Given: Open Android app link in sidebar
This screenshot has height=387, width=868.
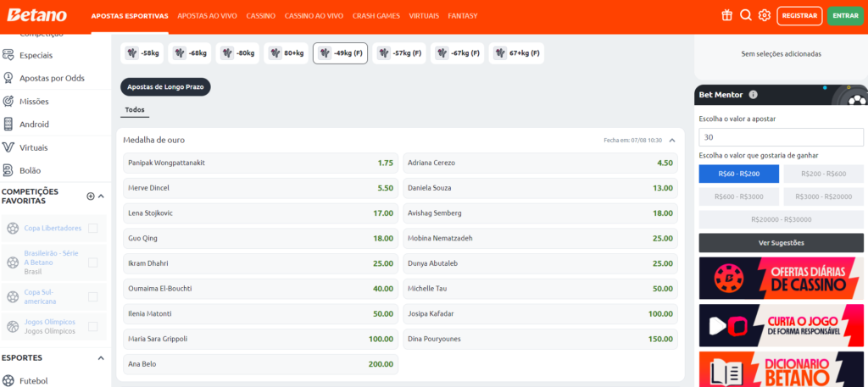Looking at the screenshot, I should 34,124.
